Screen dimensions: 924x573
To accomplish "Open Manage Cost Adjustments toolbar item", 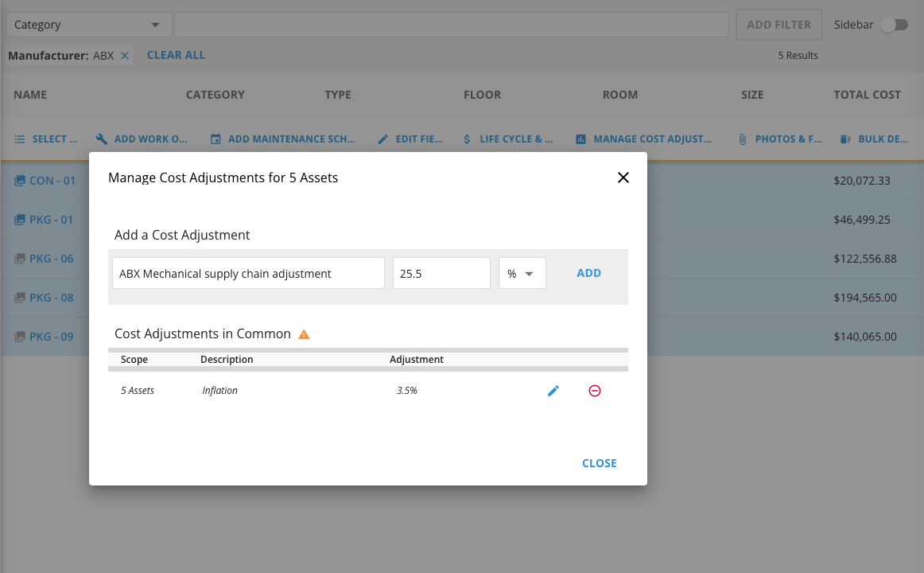I will (644, 139).
